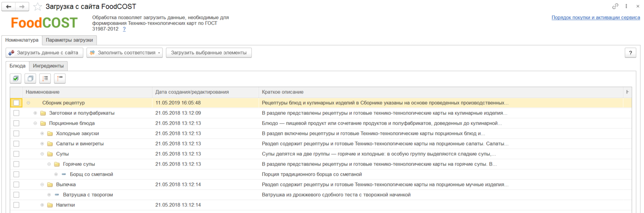Add page to favorites with star icon
Image resolution: width=644 pixels, height=213 pixels.
pos(38,7)
